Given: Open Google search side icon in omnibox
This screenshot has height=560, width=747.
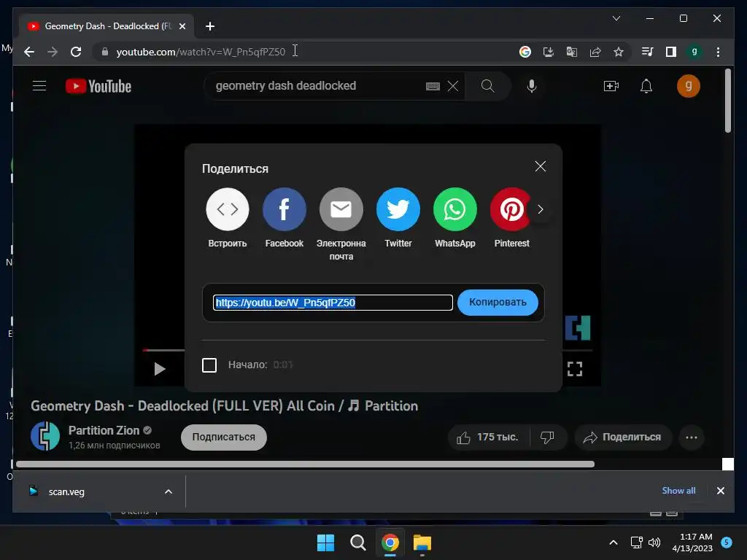Looking at the screenshot, I should [x=525, y=52].
